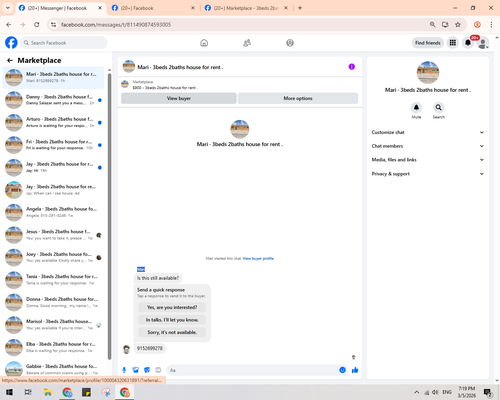Send a thumbs-up like

coord(355,370)
